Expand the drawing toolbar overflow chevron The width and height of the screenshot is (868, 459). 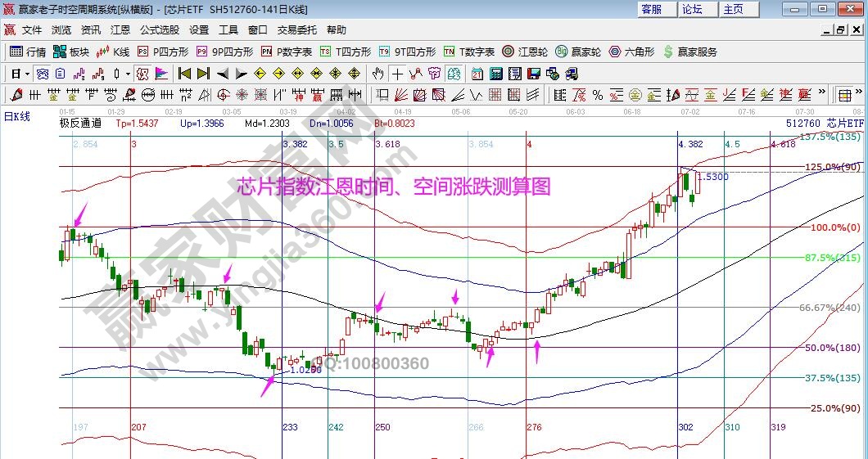pyautogui.click(x=821, y=94)
